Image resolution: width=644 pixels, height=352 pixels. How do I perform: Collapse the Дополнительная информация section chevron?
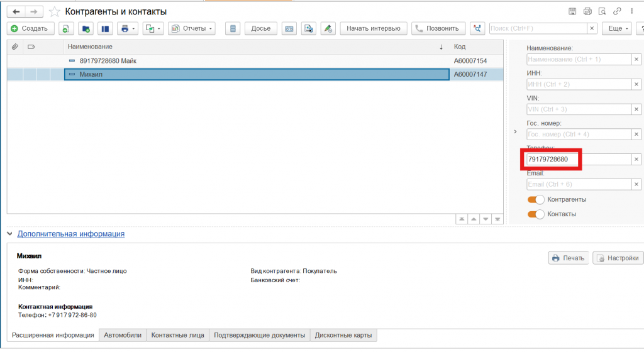tap(9, 234)
